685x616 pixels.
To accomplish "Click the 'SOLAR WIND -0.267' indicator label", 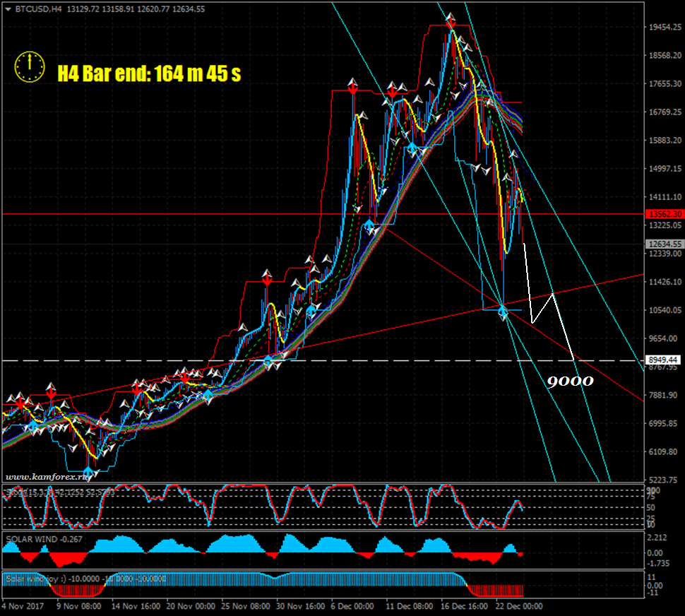I will pyautogui.click(x=44, y=539).
